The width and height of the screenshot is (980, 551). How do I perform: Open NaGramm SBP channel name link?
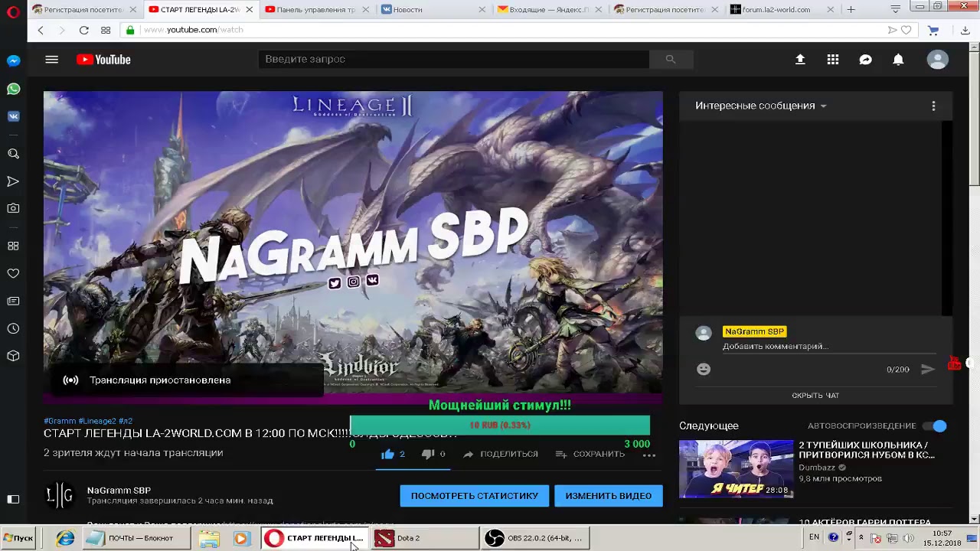click(119, 490)
